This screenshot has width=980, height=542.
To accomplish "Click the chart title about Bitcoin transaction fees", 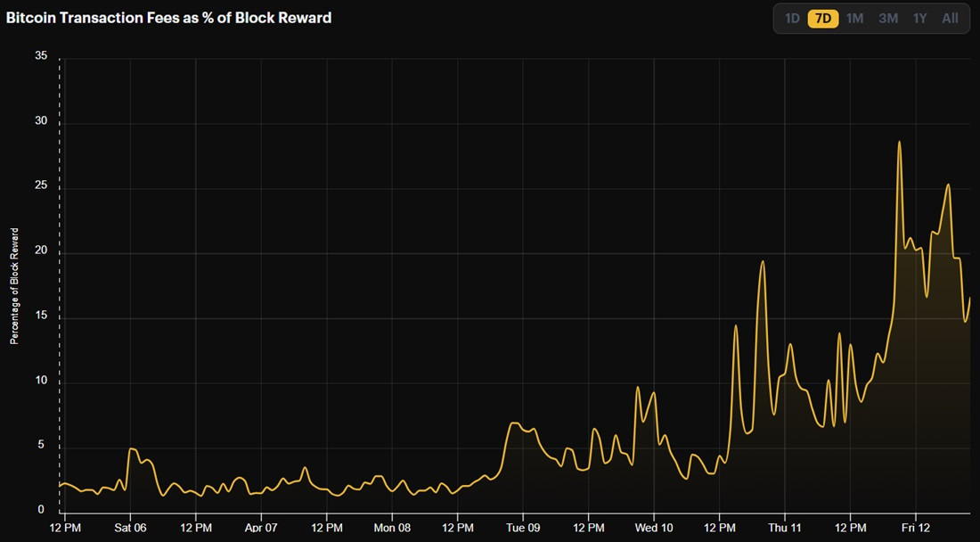I will pyautogui.click(x=169, y=18).
